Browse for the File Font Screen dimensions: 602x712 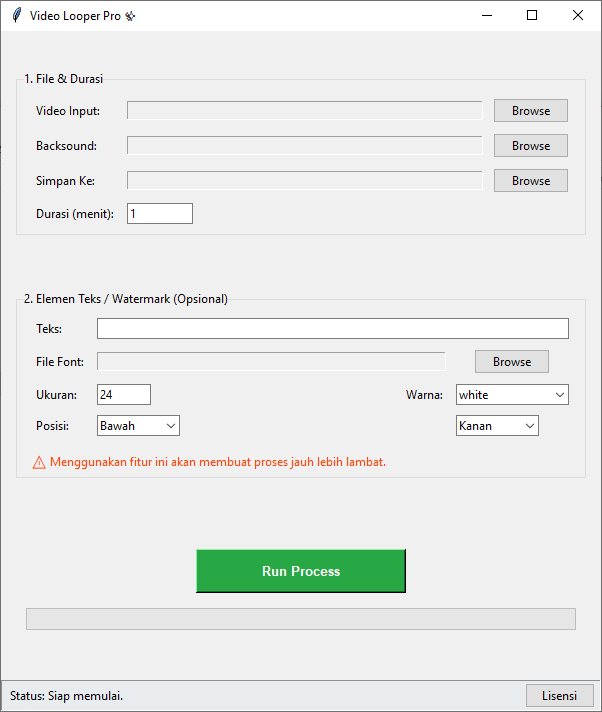(511, 362)
